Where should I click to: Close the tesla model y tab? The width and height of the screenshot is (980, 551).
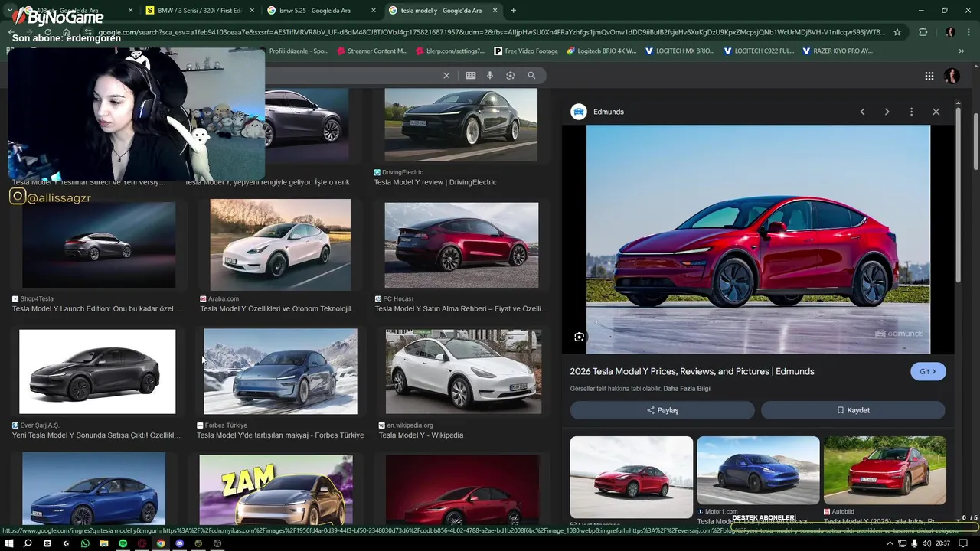(x=495, y=11)
